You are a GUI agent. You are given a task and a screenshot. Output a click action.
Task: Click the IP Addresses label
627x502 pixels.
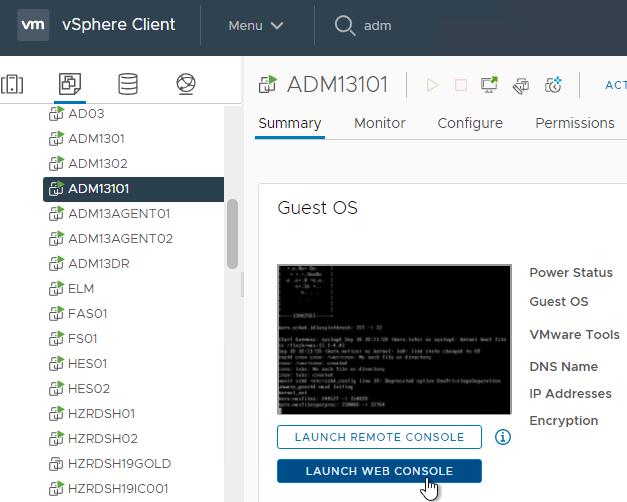571,394
